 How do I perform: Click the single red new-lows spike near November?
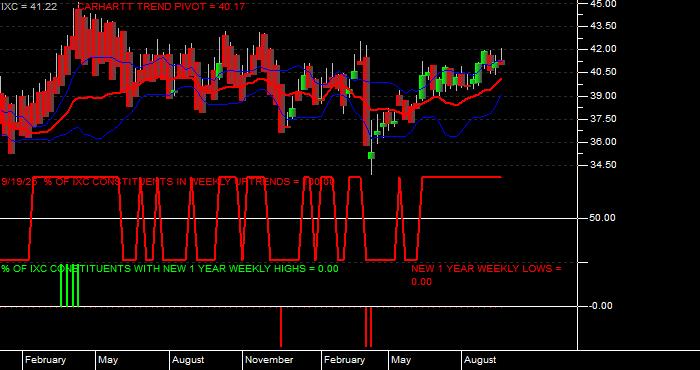(x=281, y=327)
